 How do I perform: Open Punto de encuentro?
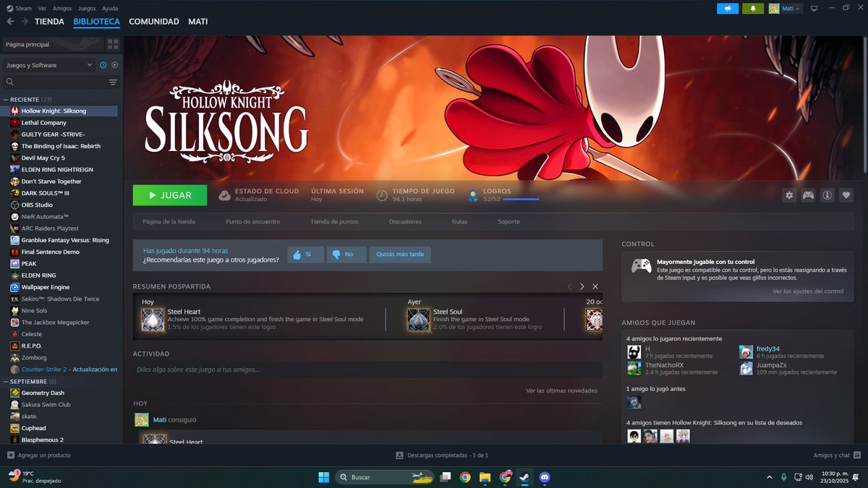pos(252,221)
